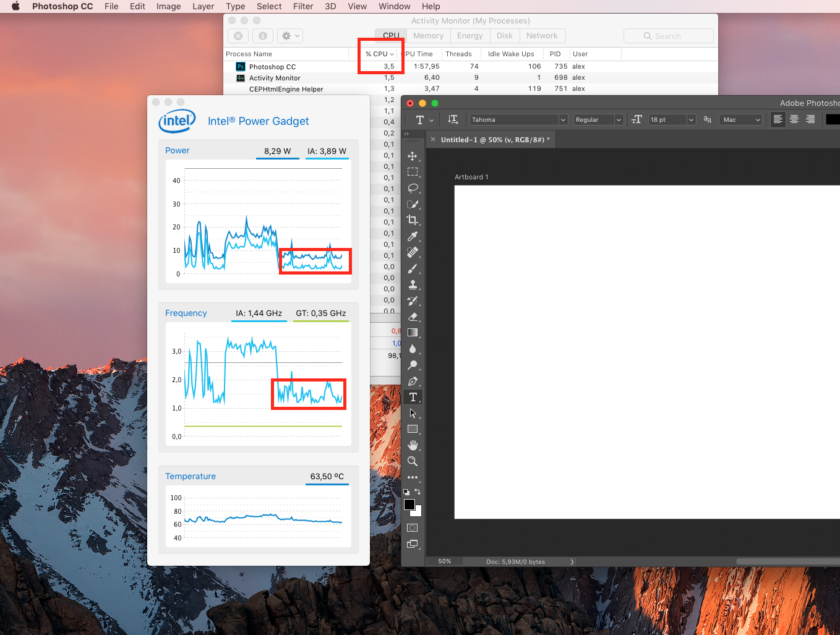
Task: Enable left align text
Action: (x=778, y=119)
